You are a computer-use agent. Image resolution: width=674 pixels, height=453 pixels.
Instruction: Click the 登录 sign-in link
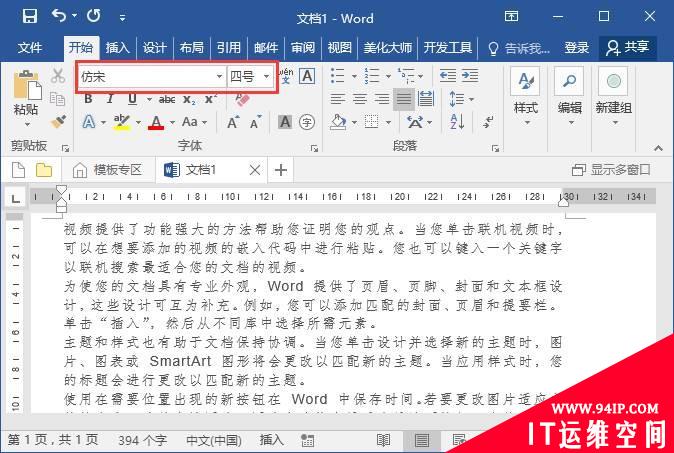pos(576,48)
